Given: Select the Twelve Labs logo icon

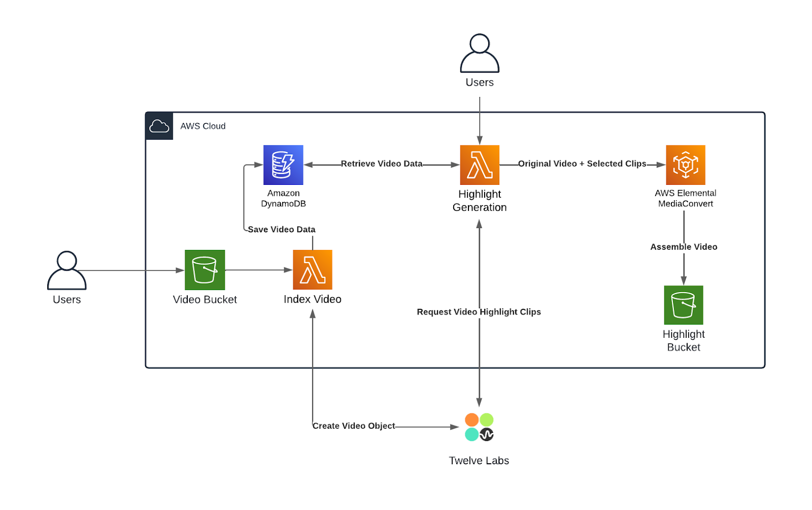Looking at the screenshot, I should click(479, 427).
